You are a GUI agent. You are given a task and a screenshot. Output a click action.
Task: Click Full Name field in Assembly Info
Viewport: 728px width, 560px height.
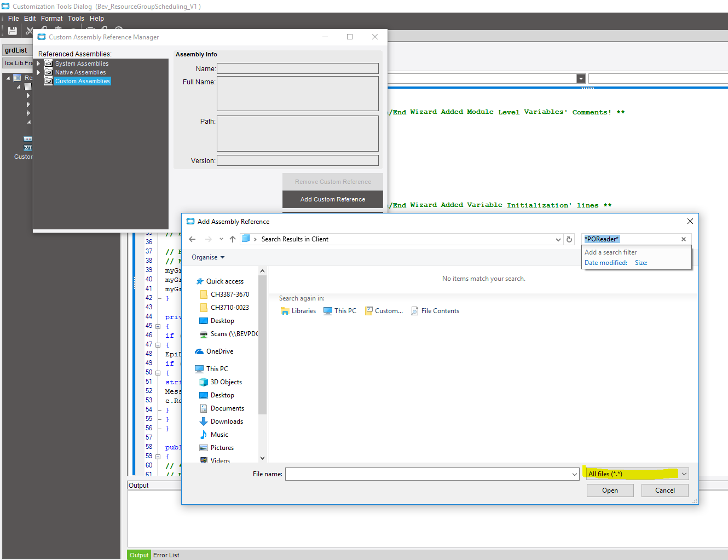coord(298,94)
